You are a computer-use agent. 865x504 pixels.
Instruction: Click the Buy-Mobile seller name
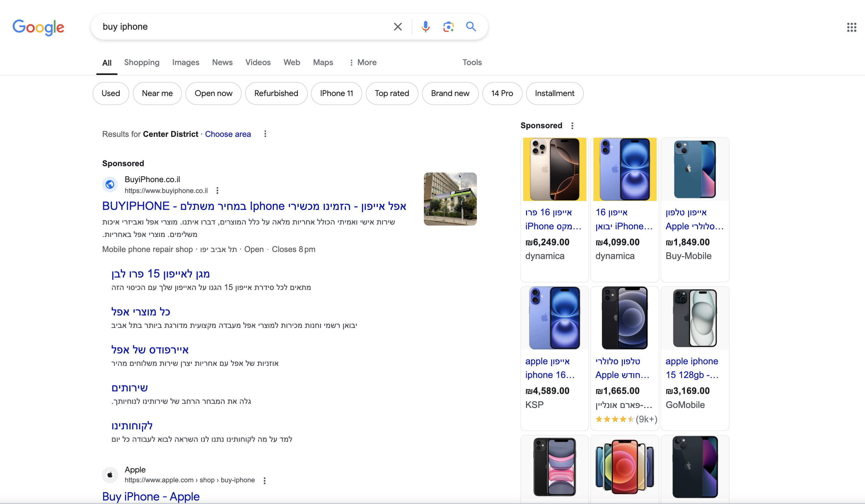(x=688, y=256)
